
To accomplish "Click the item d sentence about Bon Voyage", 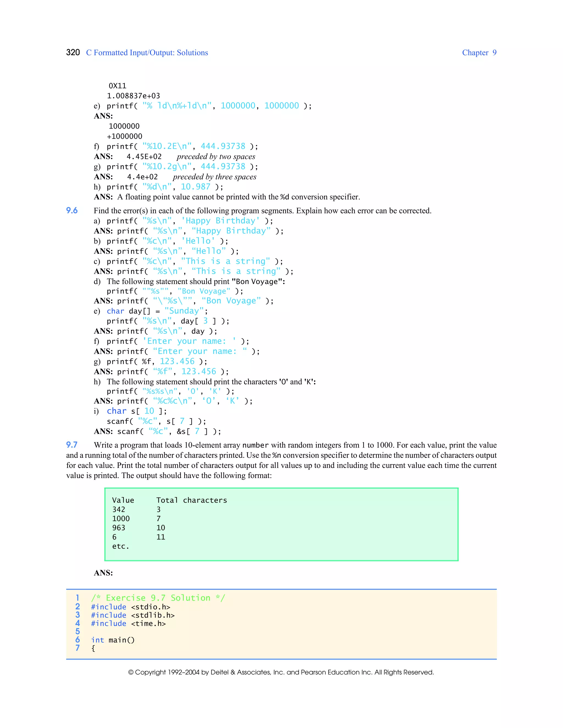I will point(196,282).
